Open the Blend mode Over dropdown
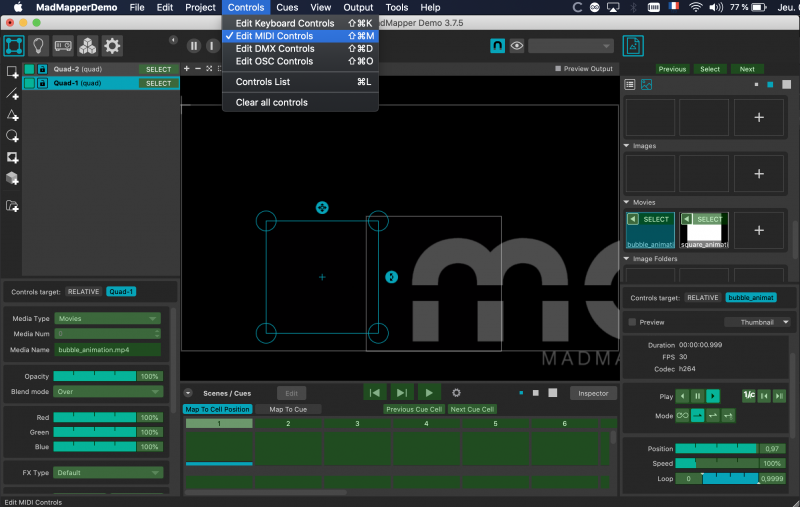Viewport: 800px width, 507px height. tap(108, 392)
